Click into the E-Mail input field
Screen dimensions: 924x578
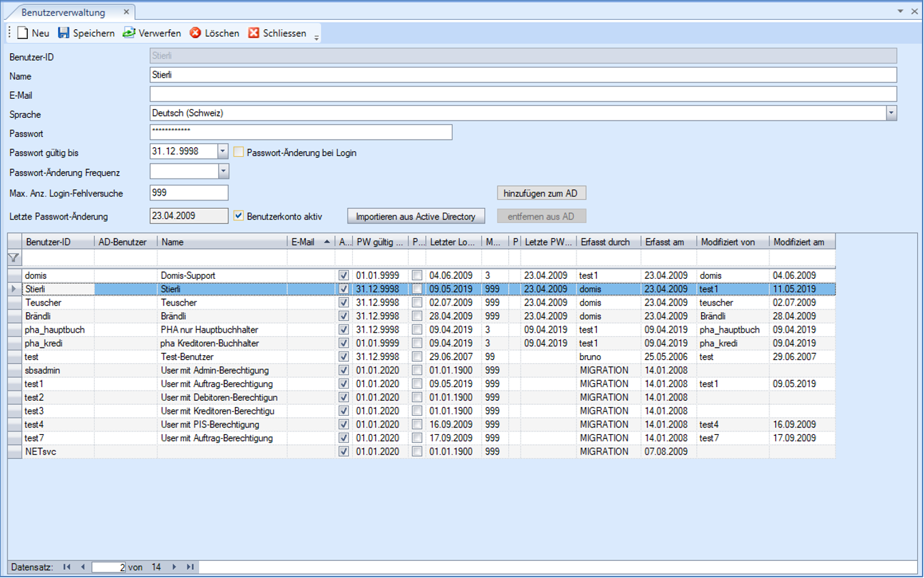(523, 94)
